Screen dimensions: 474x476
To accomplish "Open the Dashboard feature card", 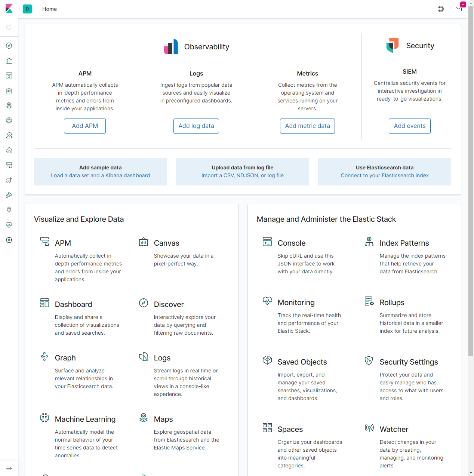I will pos(82,317).
